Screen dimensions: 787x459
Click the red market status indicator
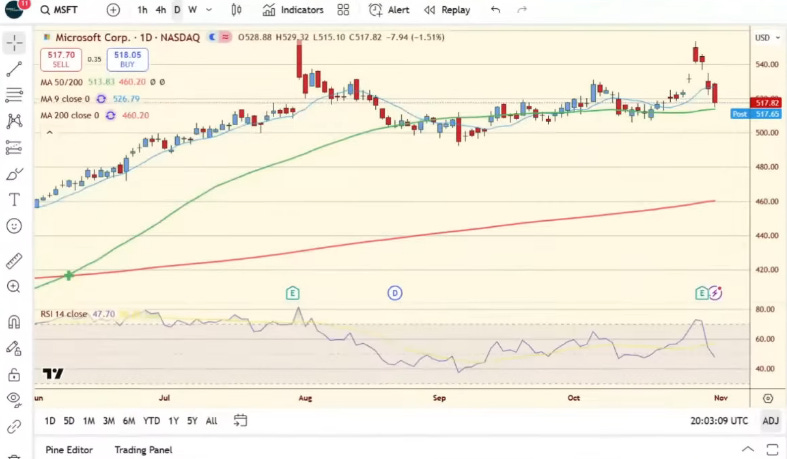click(226, 37)
